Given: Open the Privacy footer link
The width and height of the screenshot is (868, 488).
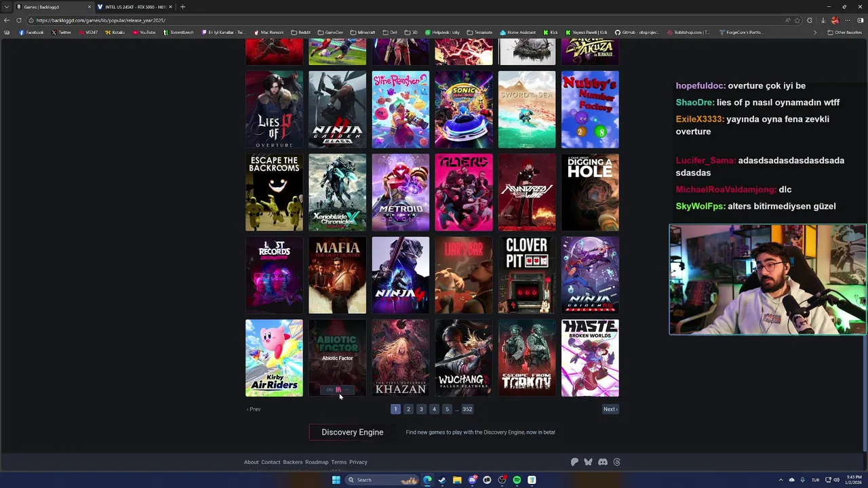Looking at the screenshot, I should point(358,462).
